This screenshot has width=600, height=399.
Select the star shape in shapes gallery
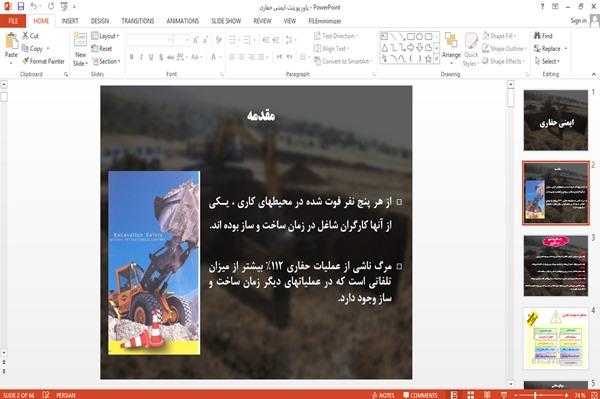(429, 59)
